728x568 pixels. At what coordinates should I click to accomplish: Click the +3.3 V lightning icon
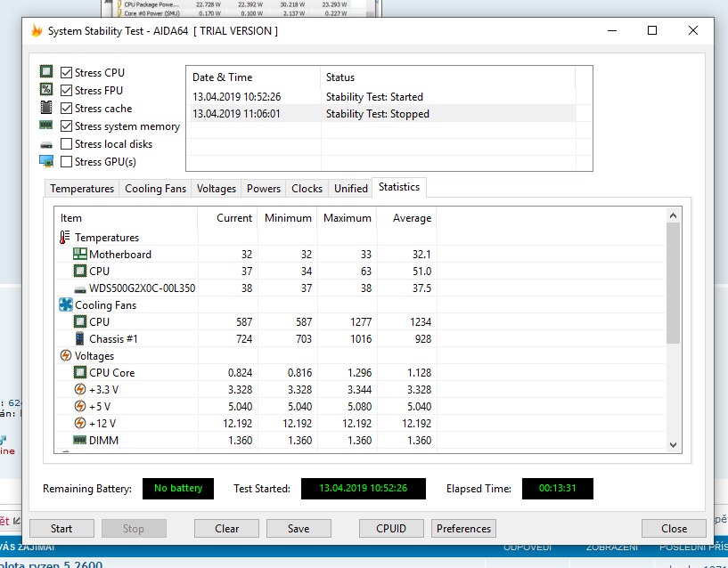[80, 389]
